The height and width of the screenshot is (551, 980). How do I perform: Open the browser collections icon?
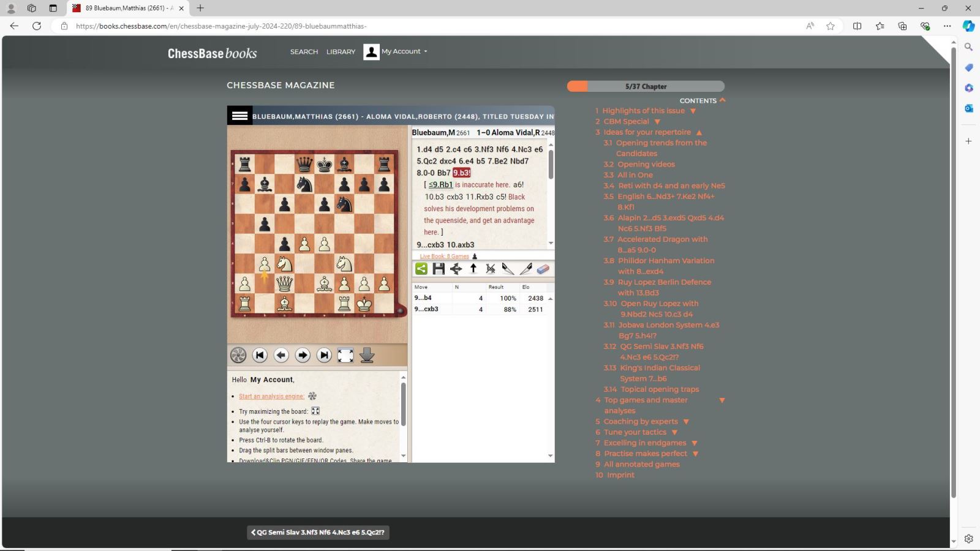tap(902, 26)
